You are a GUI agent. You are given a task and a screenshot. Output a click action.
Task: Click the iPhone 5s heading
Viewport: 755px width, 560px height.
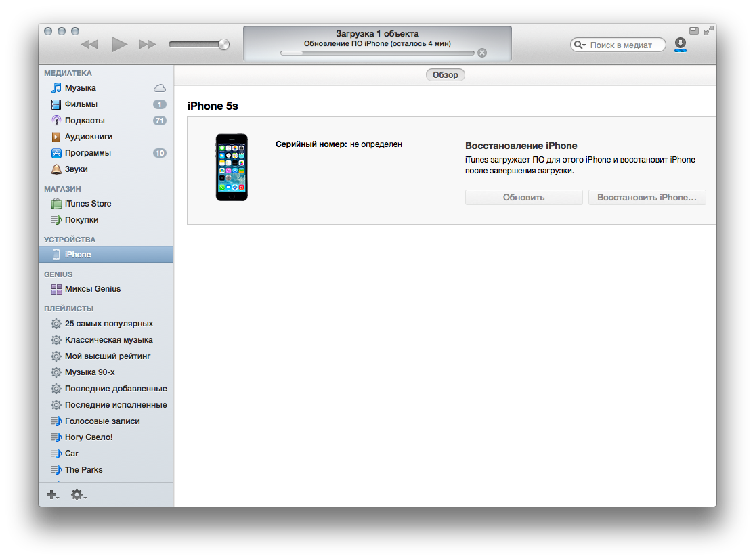click(213, 106)
